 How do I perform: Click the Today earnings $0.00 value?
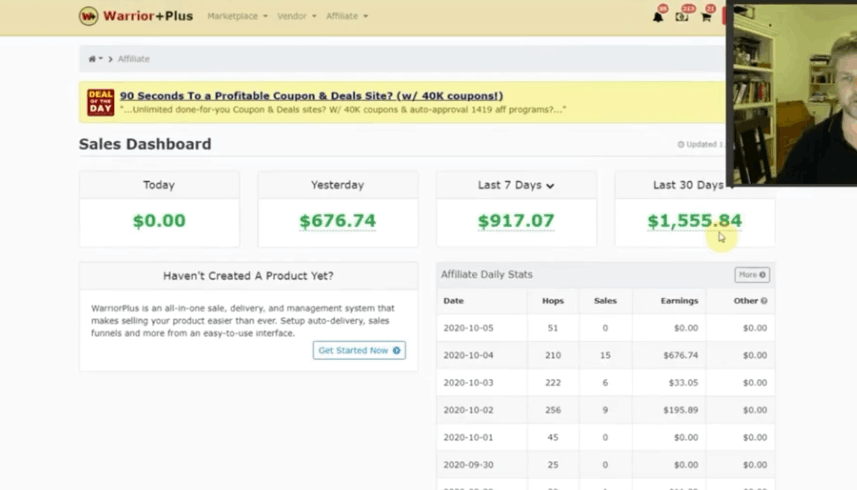tap(159, 221)
